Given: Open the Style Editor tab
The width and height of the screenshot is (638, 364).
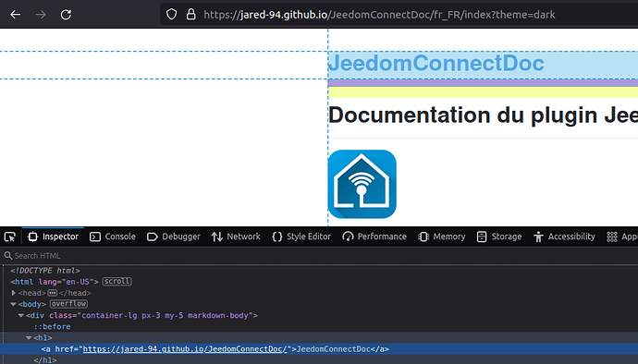Looking at the screenshot, I should (301, 237).
